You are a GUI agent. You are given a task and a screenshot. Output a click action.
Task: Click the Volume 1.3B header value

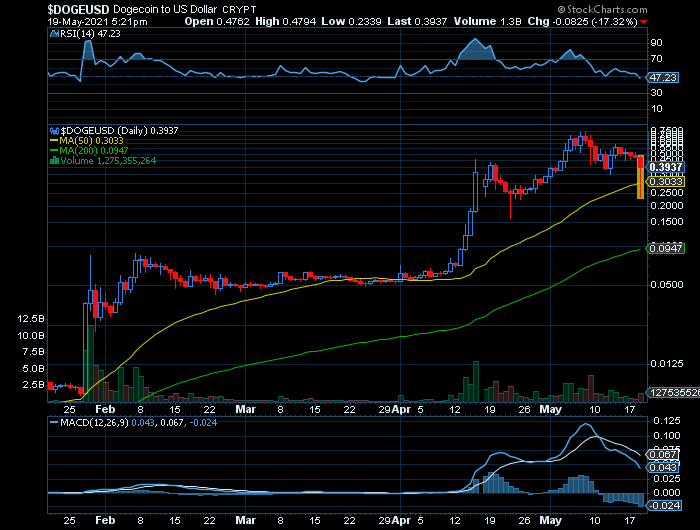tap(488, 21)
